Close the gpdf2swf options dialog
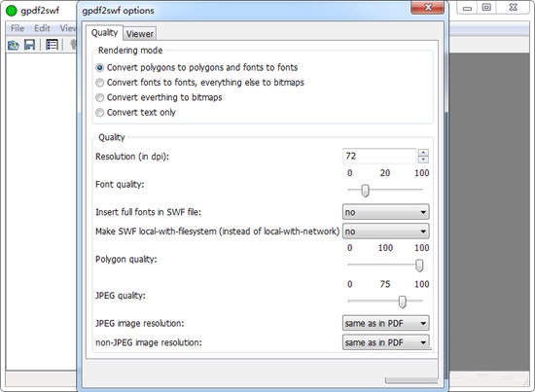The width and height of the screenshot is (535, 392). tap(428, 7)
